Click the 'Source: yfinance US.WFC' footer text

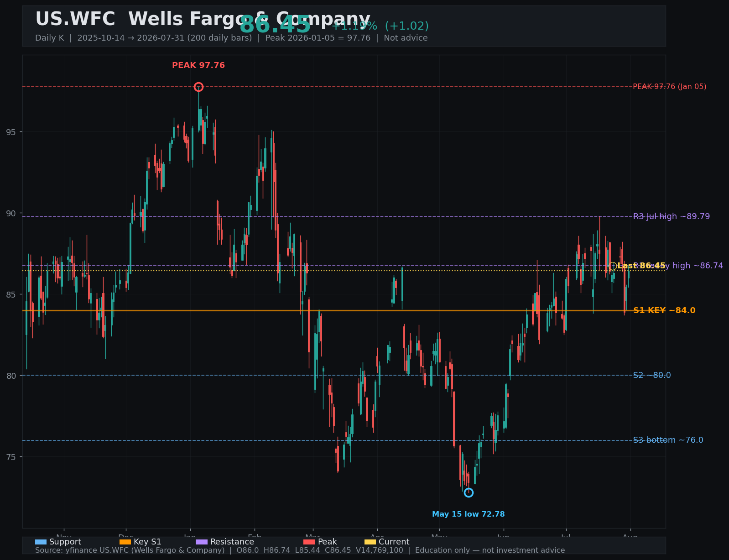(300, 550)
